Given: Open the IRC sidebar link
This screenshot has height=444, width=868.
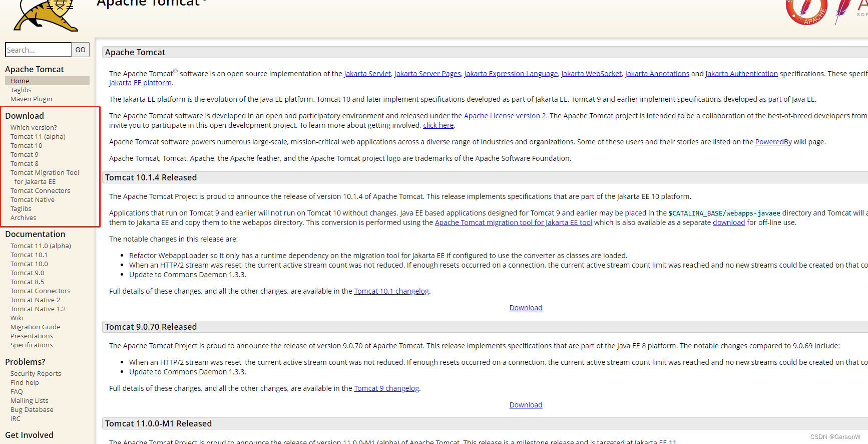Looking at the screenshot, I should (x=16, y=418).
